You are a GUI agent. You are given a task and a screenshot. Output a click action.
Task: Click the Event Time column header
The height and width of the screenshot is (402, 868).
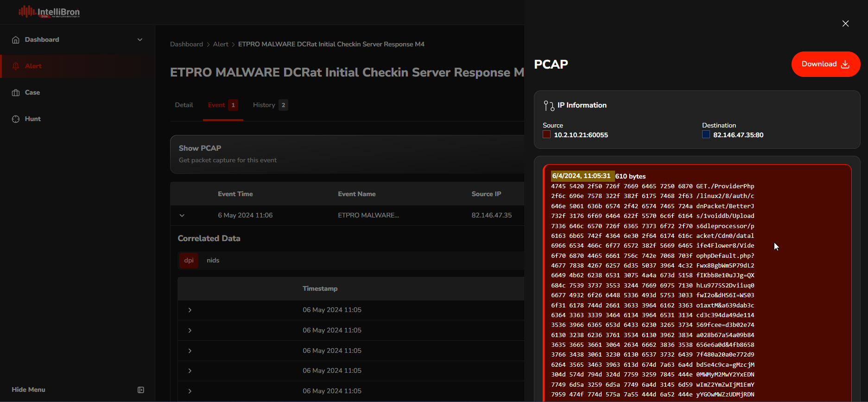[x=235, y=194]
